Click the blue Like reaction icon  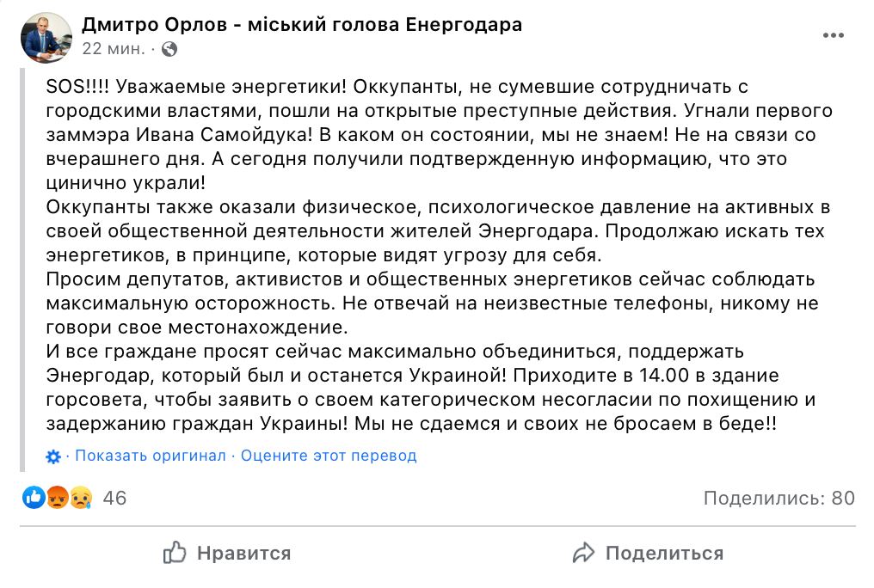(x=34, y=497)
